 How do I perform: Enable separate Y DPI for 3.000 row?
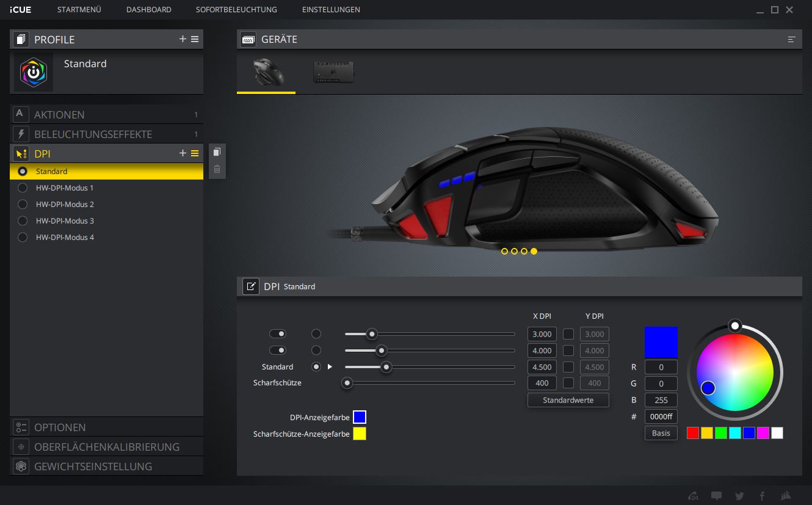(x=568, y=334)
